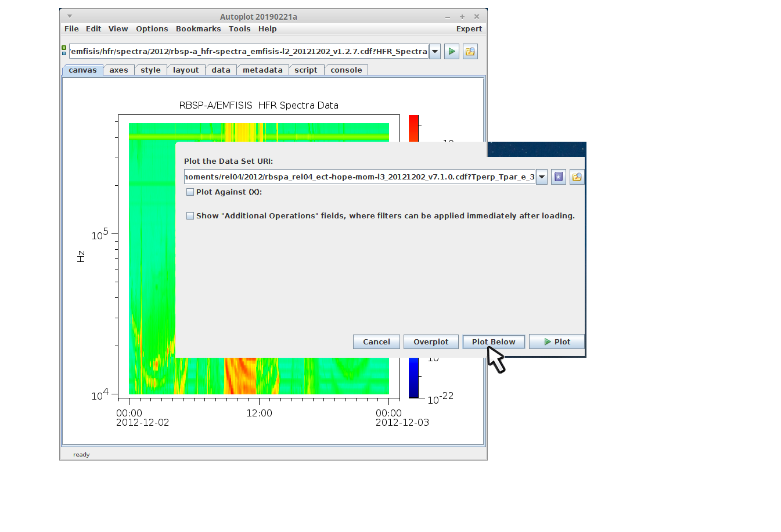The image size is (781, 532).
Task: Open the file browser icon in main toolbar
Action: click(x=470, y=52)
